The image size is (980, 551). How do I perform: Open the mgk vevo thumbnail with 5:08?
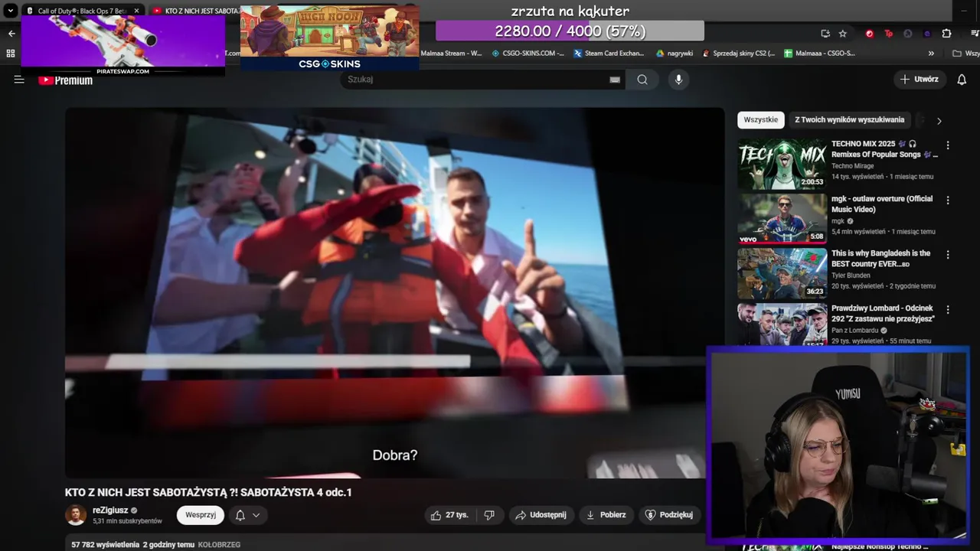[x=782, y=219]
